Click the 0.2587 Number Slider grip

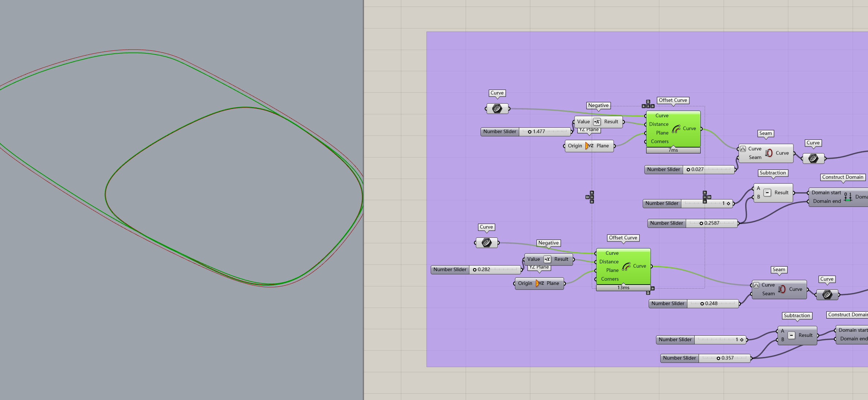coord(701,223)
